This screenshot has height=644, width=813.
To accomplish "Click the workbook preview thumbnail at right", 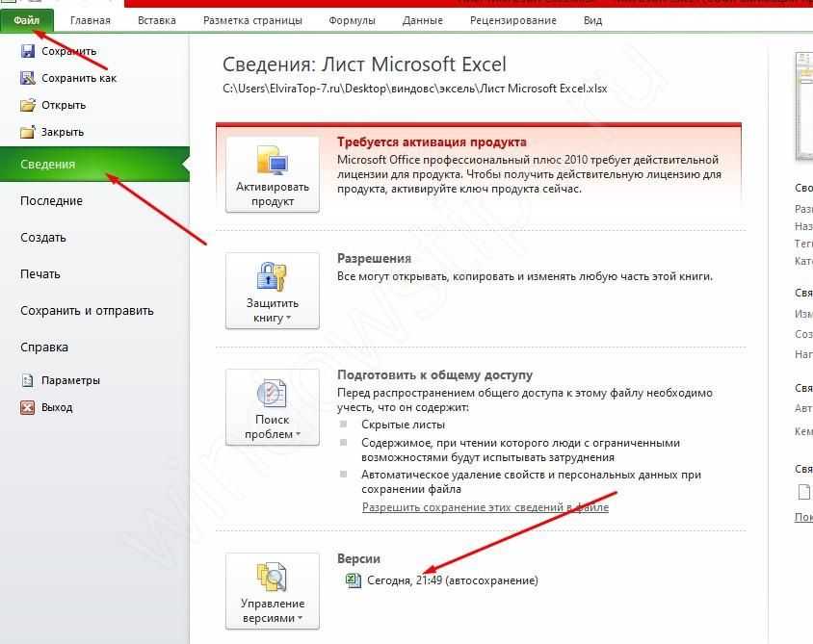I will [804, 106].
